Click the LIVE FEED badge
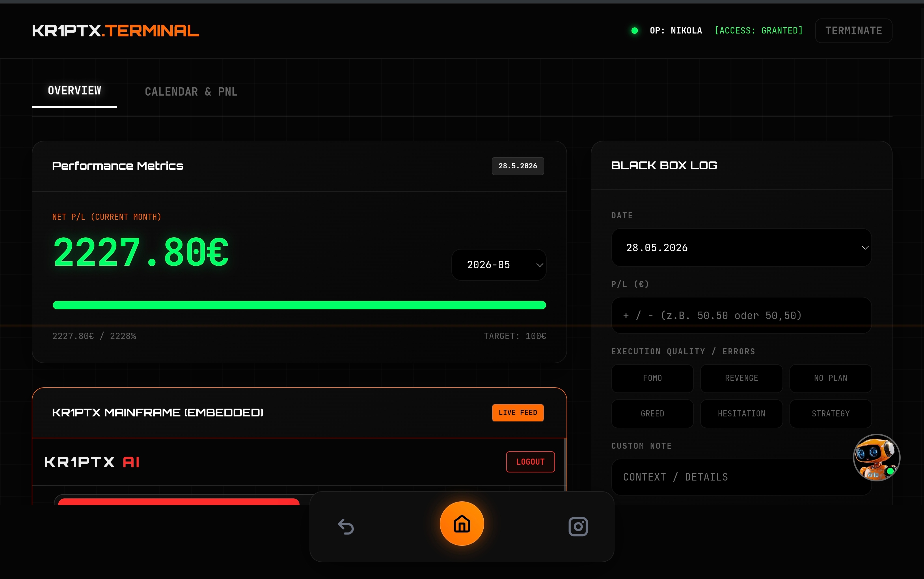This screenshot has height=579, width=924. [518, 413]
